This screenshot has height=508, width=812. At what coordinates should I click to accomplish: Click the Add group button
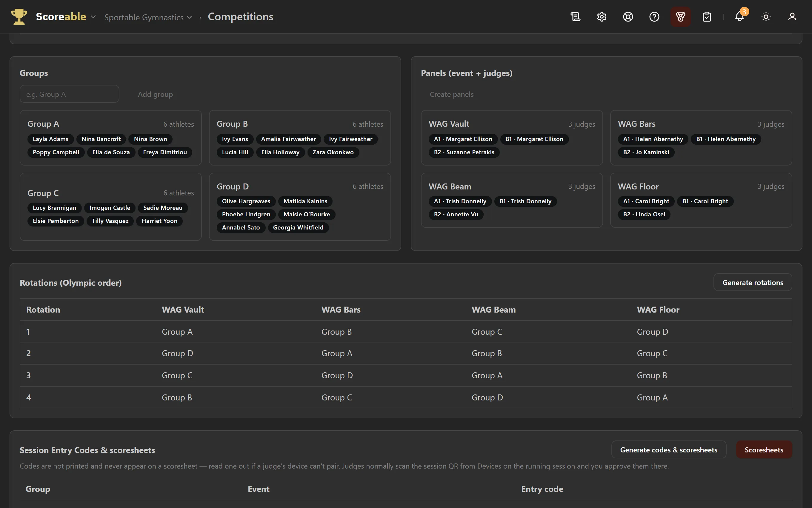pos(155,94)
